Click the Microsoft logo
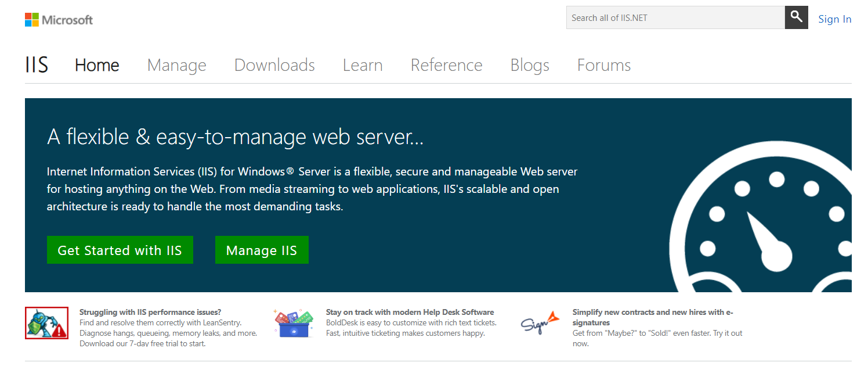Image resolution: width=868 pixels, height=366 pixels. point(59,20)
